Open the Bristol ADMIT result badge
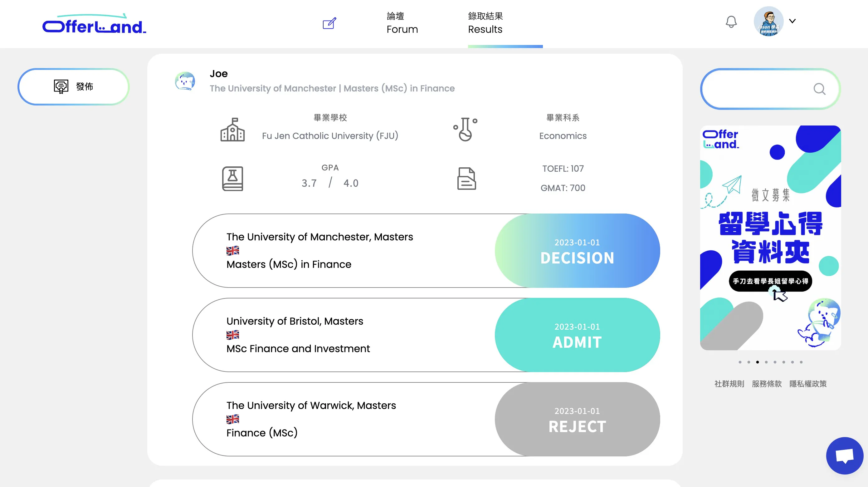 pos(577,335)
